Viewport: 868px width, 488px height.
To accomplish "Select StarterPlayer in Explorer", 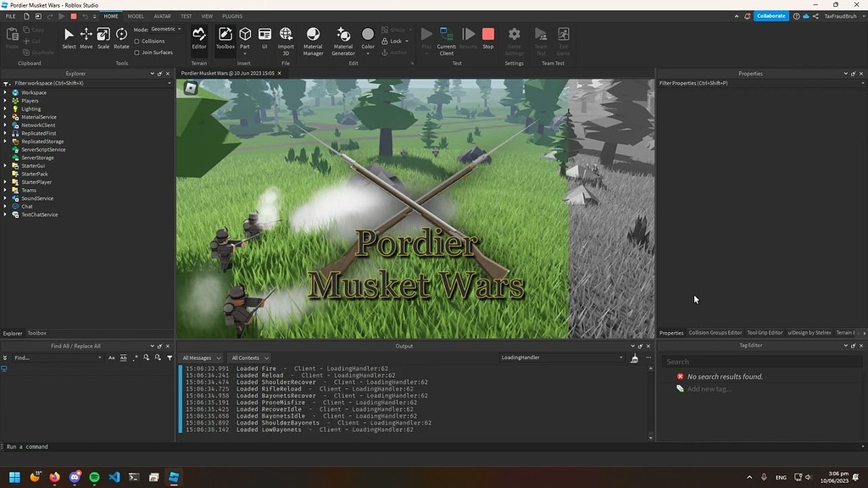I will [x=36, y=182].
